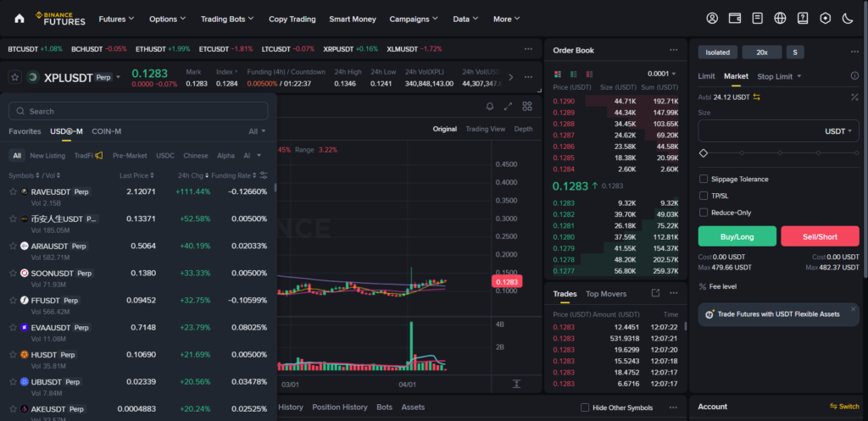Open Trades panel more options menu
This screenshot has height=421, width=868.
click(673, 293)
